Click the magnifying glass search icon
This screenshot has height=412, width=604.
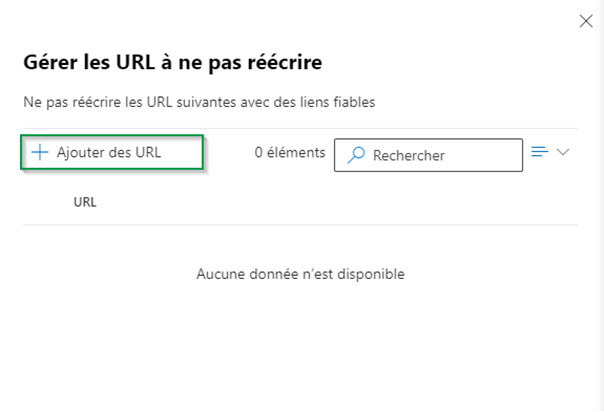pyautogui.click(x=356, y=155)
